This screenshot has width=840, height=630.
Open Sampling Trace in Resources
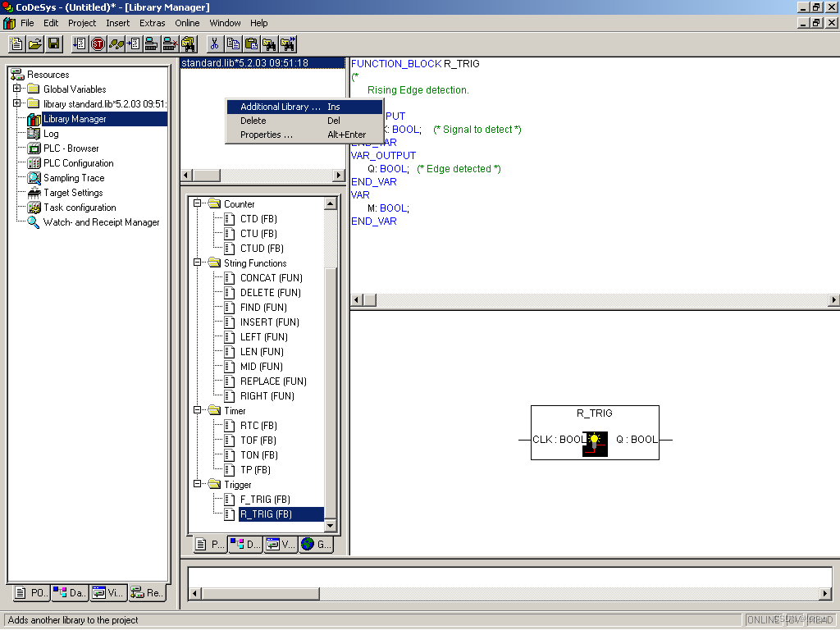74,178
